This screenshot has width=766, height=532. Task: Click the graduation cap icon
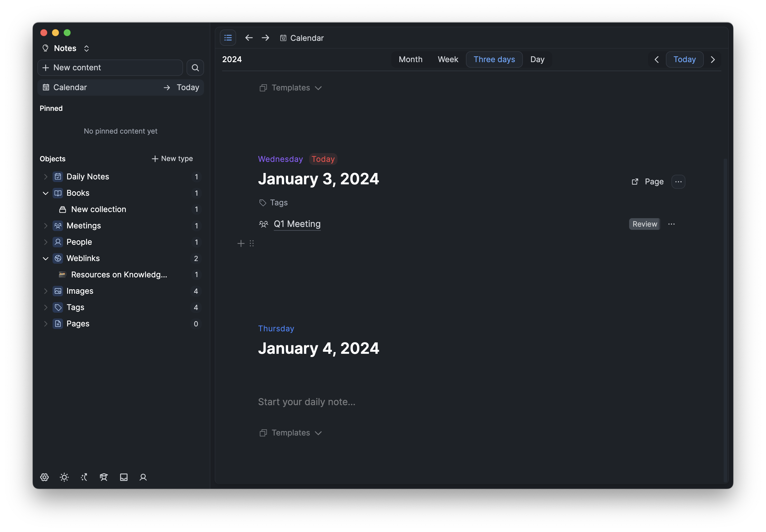click(x=104, y=477)
